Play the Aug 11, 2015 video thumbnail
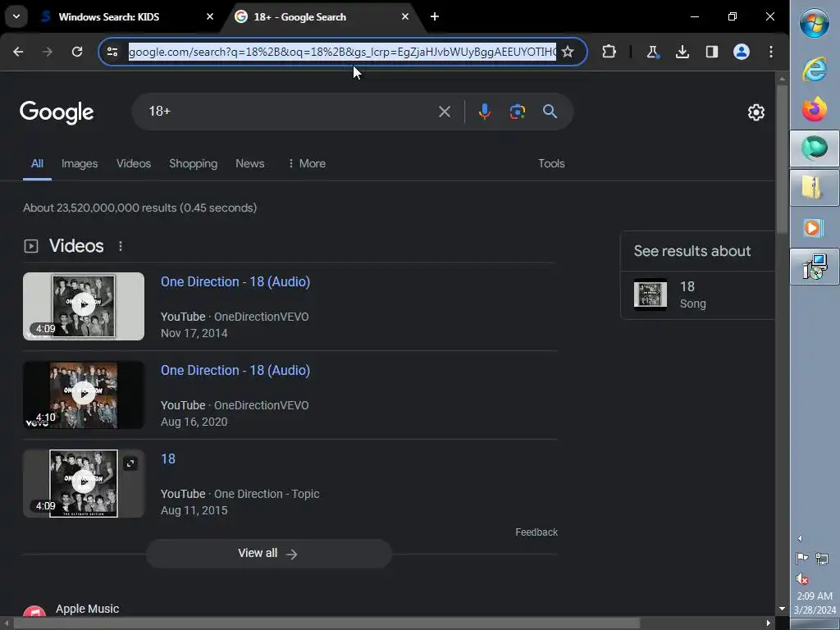 [x=84, y=483]
